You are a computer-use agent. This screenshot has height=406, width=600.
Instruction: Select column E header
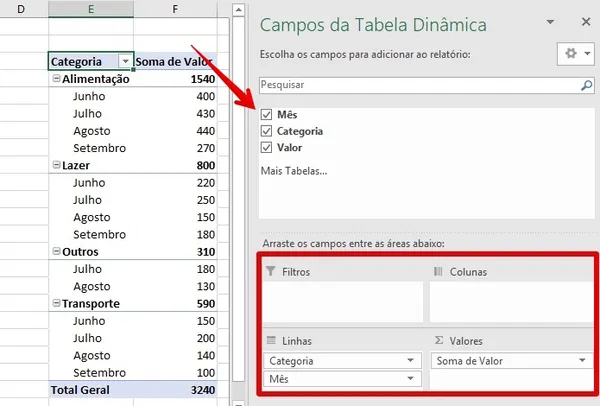(91, 8)
